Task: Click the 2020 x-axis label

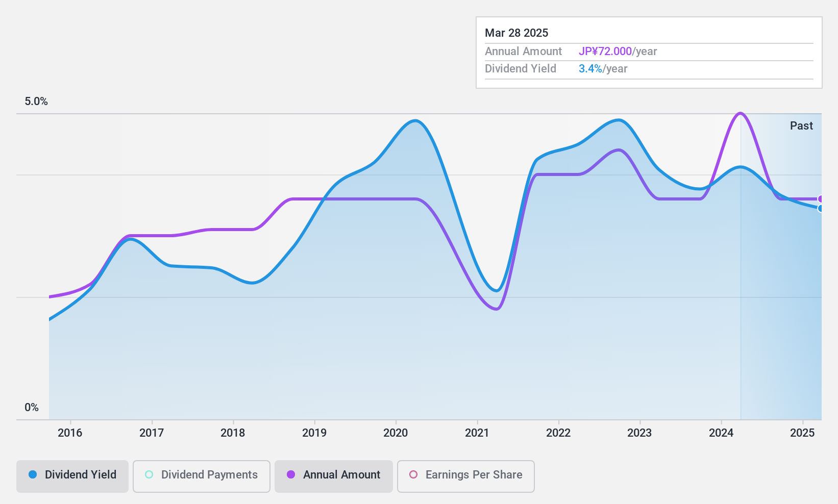Action: click(x=396, y=433)
